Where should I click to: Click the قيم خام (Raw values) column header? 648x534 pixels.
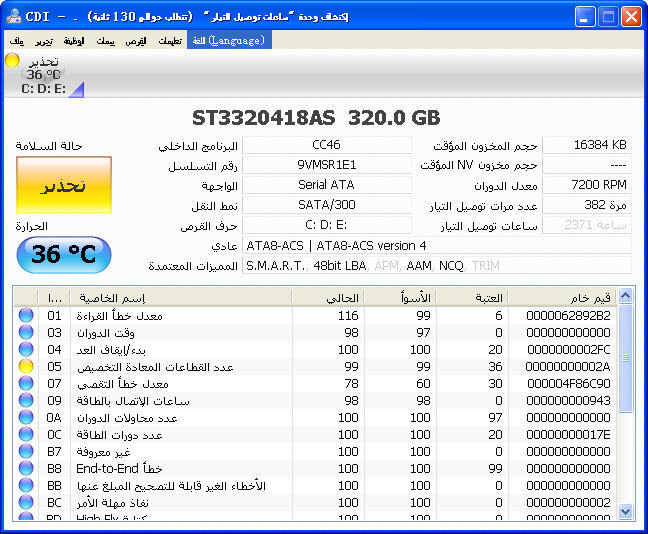tap(562, 298)
